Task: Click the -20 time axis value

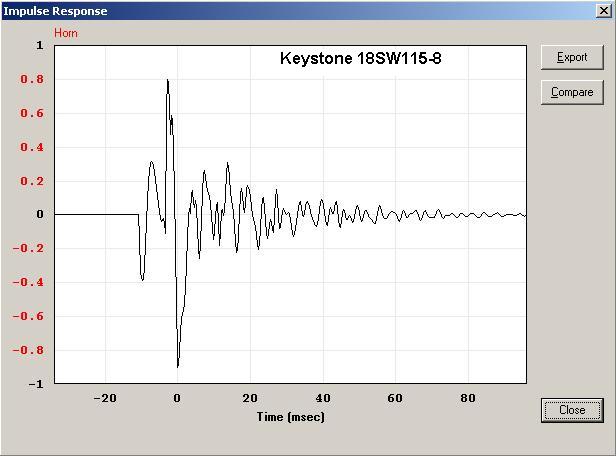Action: pyautogui.click(x=105, y=398)
